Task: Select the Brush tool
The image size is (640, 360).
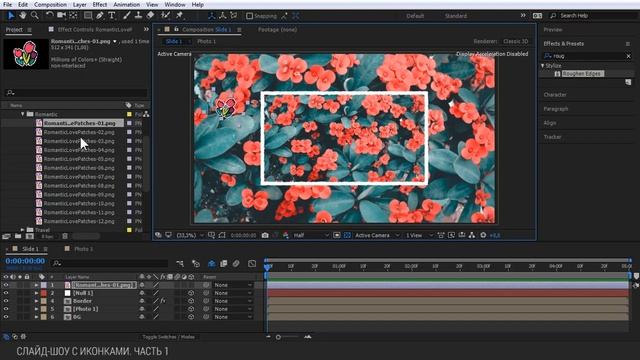Action: coord(127,16)
